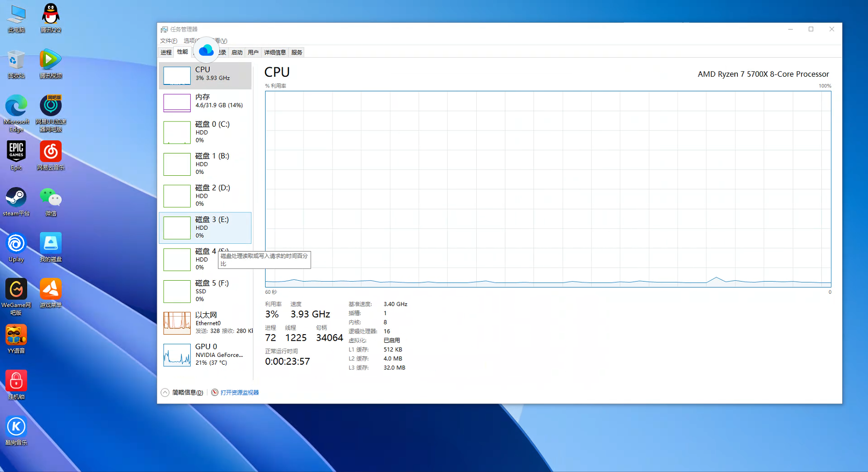The width and height of the screenshot is (868, 472).
Task: Close the Task Manager window
Action: [x=832, y=29]
